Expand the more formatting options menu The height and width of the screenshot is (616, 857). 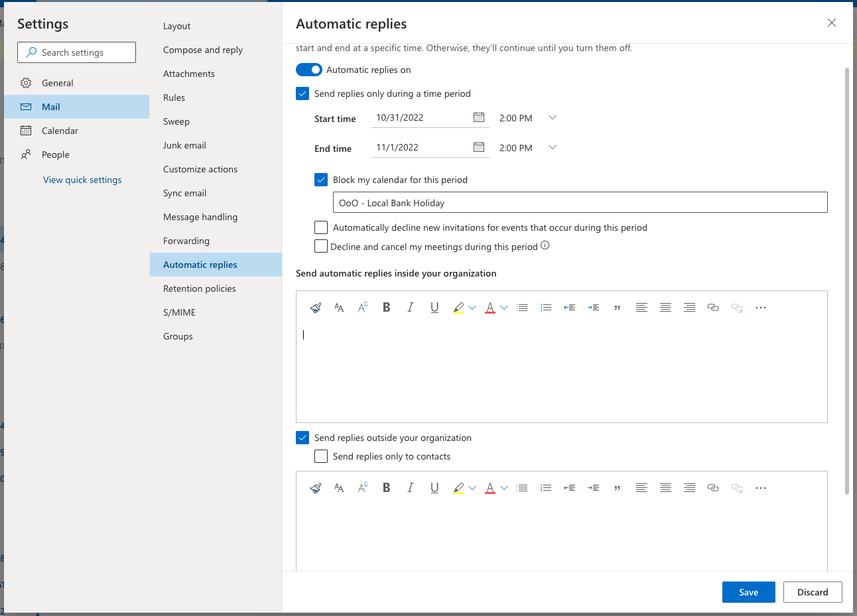click(761, 307)
